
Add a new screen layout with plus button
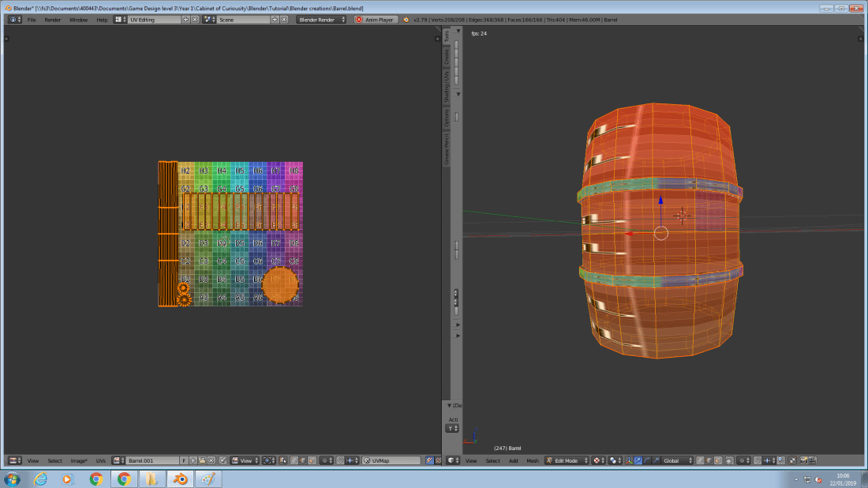[185, 19]
